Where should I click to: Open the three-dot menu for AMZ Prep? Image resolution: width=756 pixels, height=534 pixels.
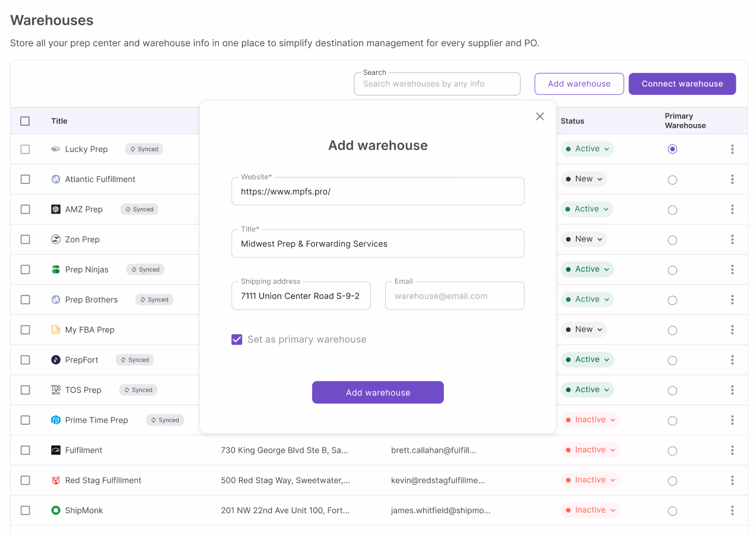[x=732, y=209]
